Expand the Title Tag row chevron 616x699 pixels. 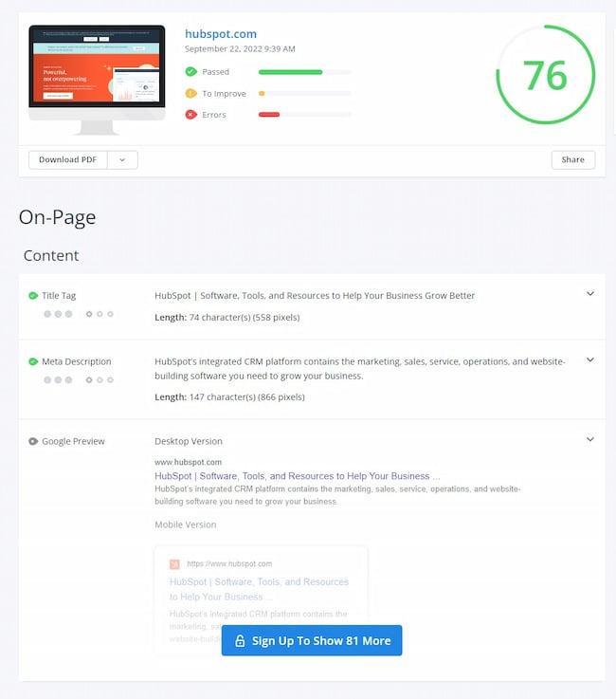[590, 294]
